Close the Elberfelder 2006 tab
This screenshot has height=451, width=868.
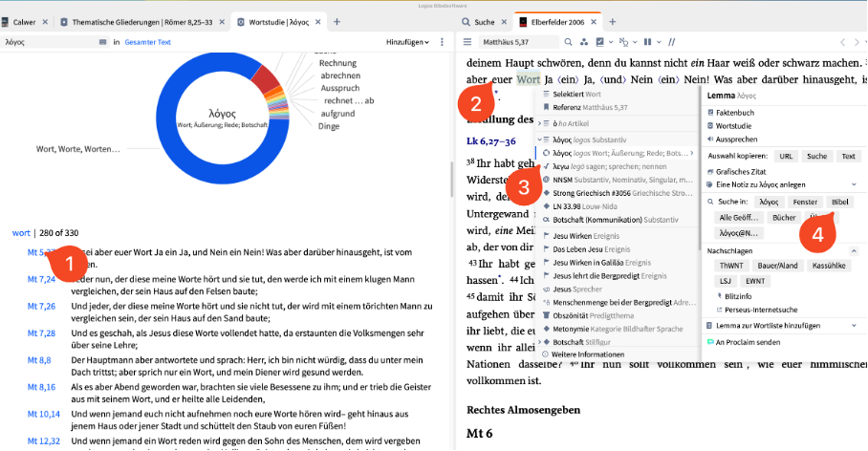(x=594, y=22)
